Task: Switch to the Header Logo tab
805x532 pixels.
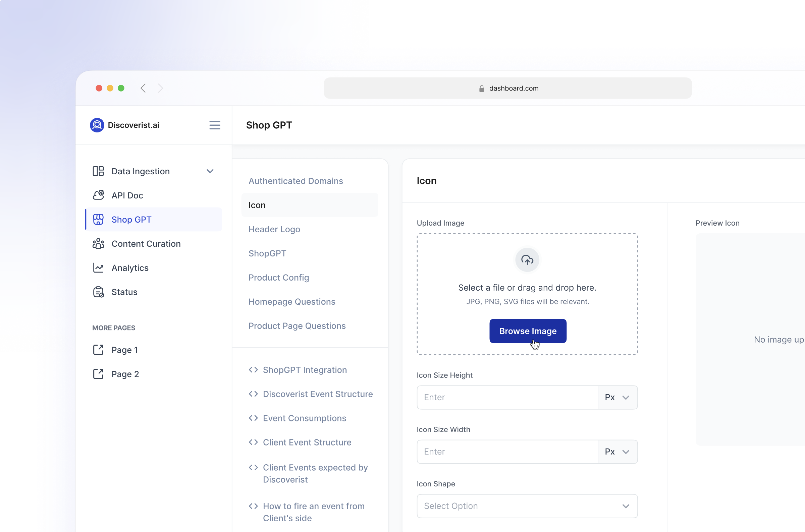Action: pos(274,229)
